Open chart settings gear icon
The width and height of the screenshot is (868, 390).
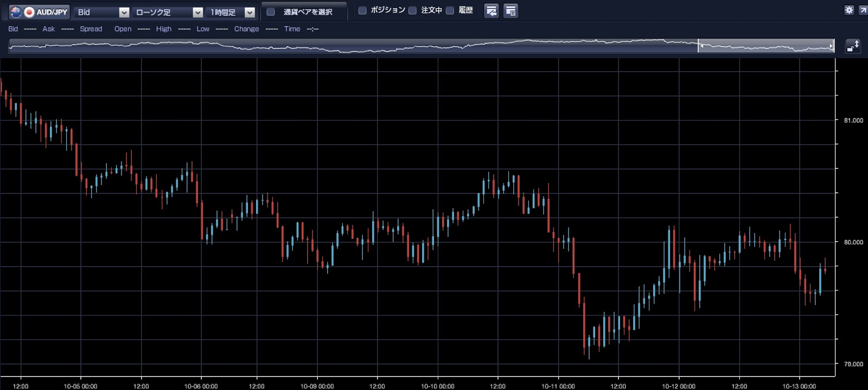pyautogui.click(x=849, y=10)
